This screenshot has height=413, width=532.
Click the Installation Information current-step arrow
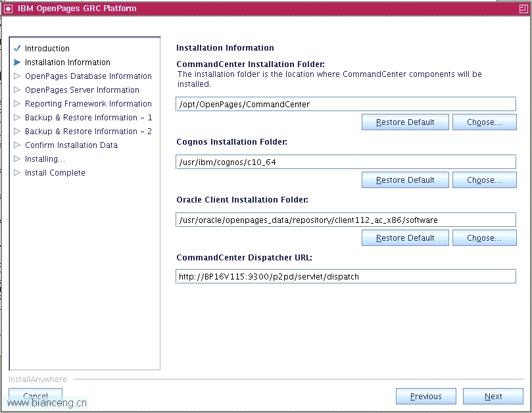(x=17, y=62)
